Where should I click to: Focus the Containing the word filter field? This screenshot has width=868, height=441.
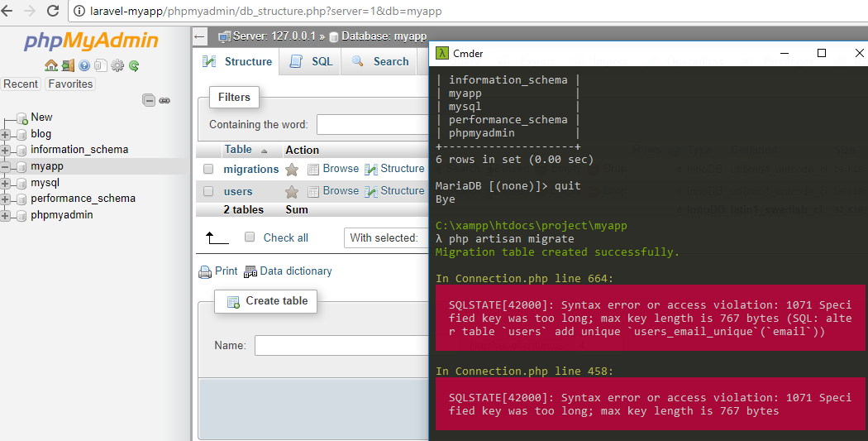373,125
